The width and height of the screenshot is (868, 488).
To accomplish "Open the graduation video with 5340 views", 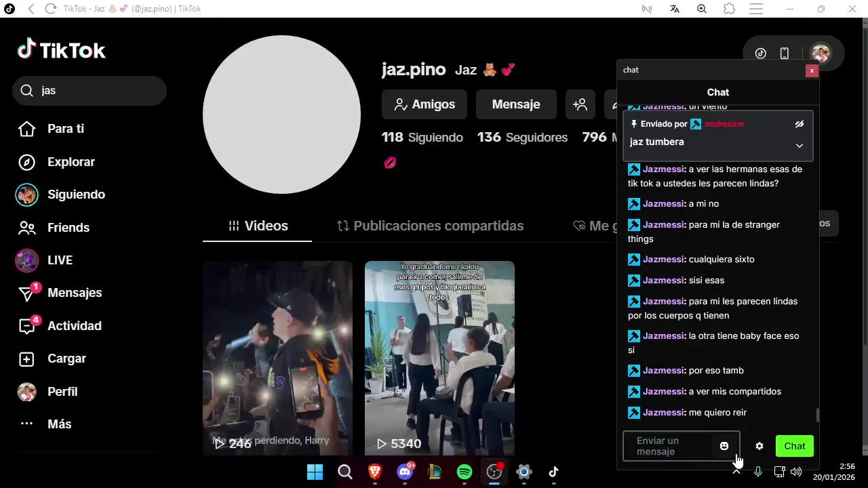I will [439, 359].
